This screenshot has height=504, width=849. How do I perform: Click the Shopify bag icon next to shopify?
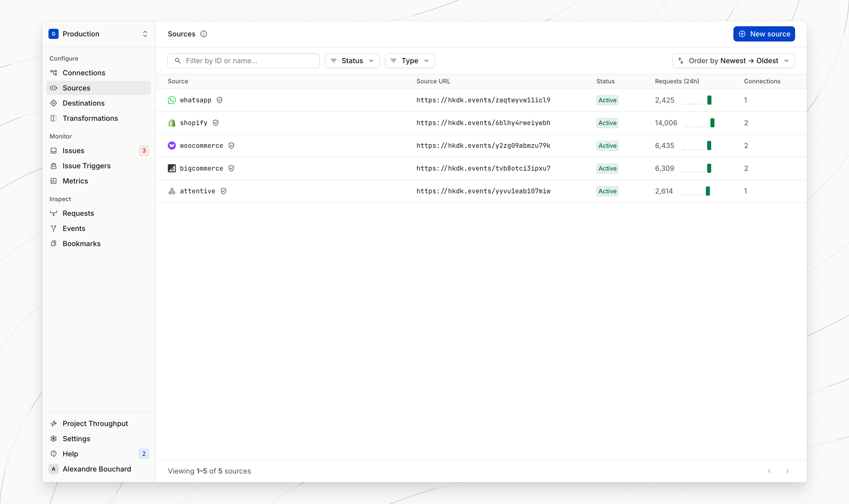click(172, 123)
